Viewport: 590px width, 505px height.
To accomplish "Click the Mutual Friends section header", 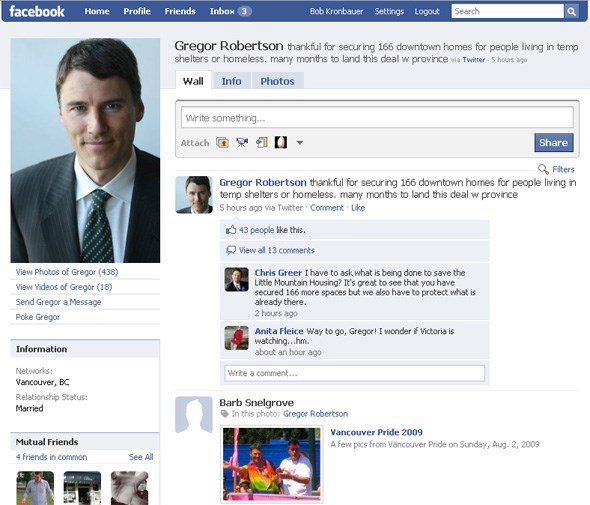I will 85,442.
